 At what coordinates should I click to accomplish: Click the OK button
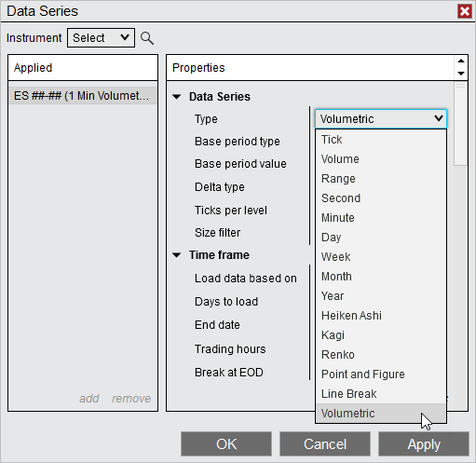tap(226, 444)
